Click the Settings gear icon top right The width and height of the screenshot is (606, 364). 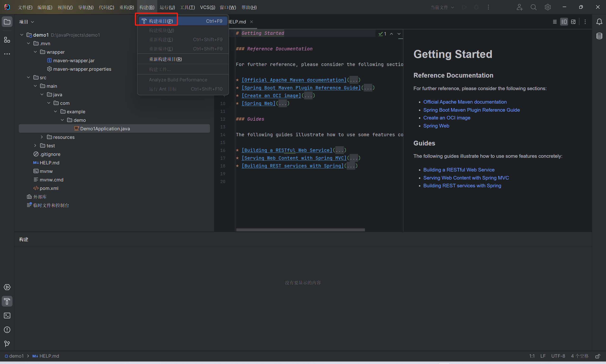(548, 7)
